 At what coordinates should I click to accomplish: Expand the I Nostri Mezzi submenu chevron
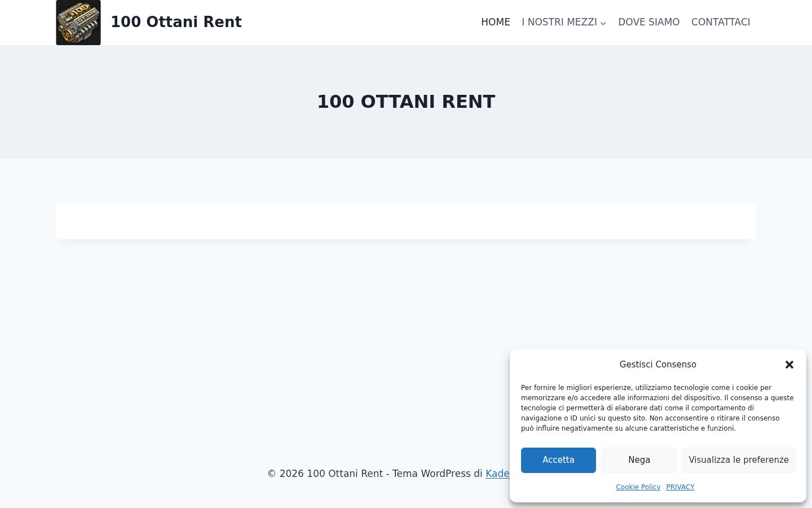click(x=603, y=23)
